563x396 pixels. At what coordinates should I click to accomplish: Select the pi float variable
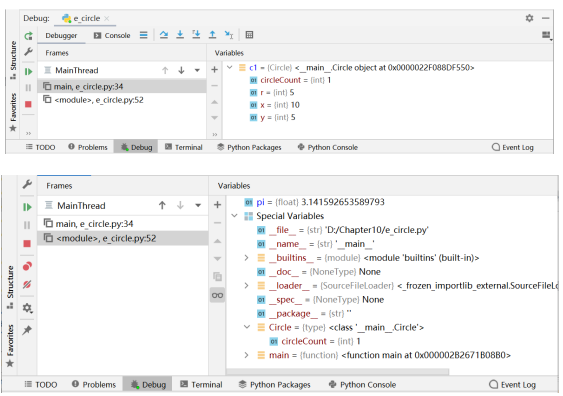tap(315, 202)
